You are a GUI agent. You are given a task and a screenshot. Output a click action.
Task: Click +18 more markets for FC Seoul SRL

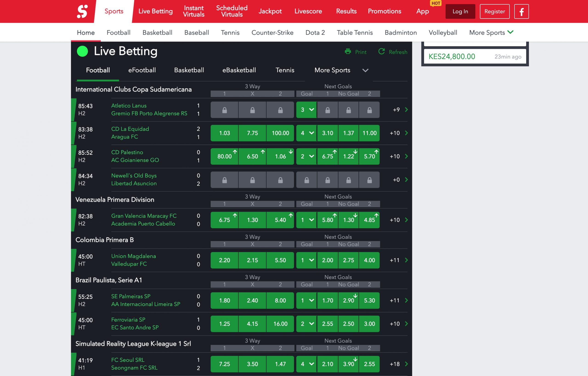(395, 364)
